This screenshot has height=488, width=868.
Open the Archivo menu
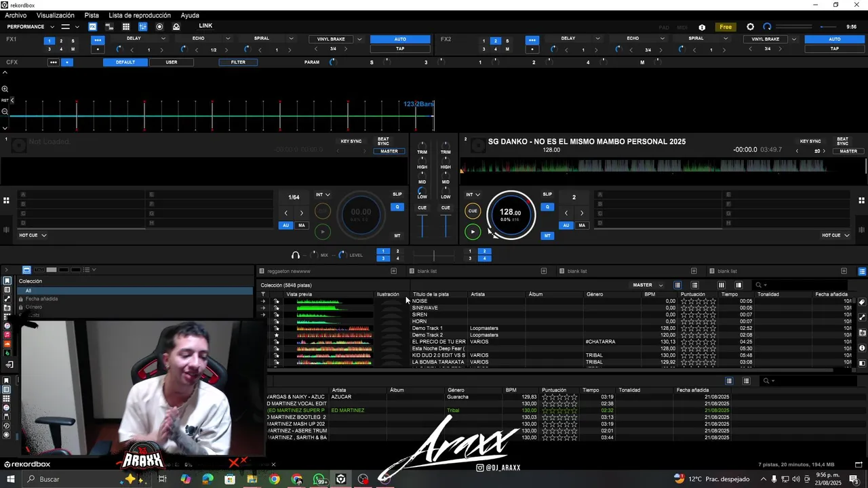[16, 15]
